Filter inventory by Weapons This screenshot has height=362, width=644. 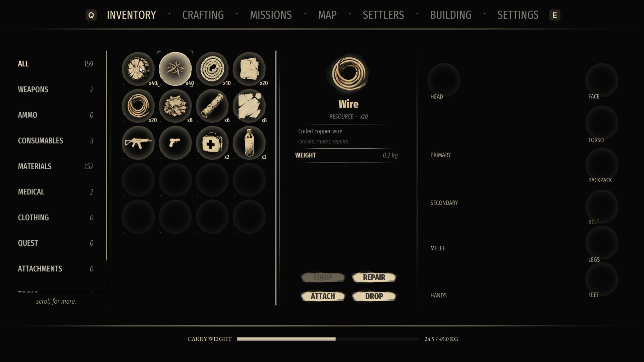[x=56, y=89]
